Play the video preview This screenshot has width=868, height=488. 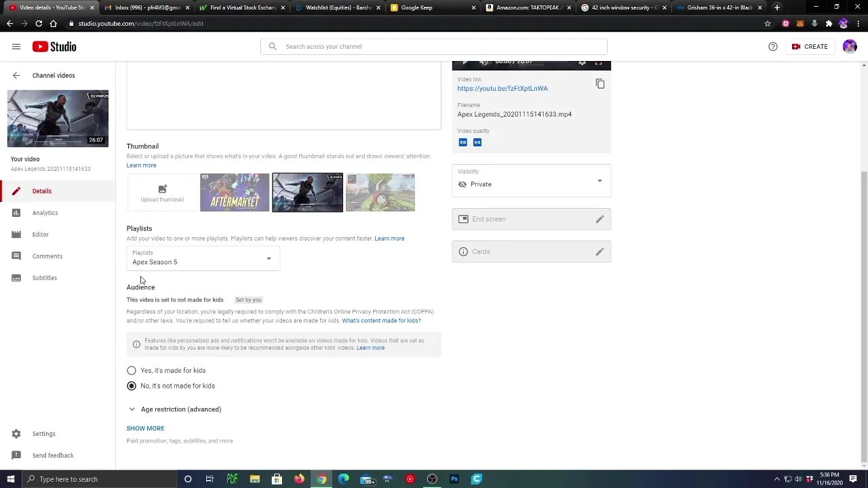click(465, 63)
